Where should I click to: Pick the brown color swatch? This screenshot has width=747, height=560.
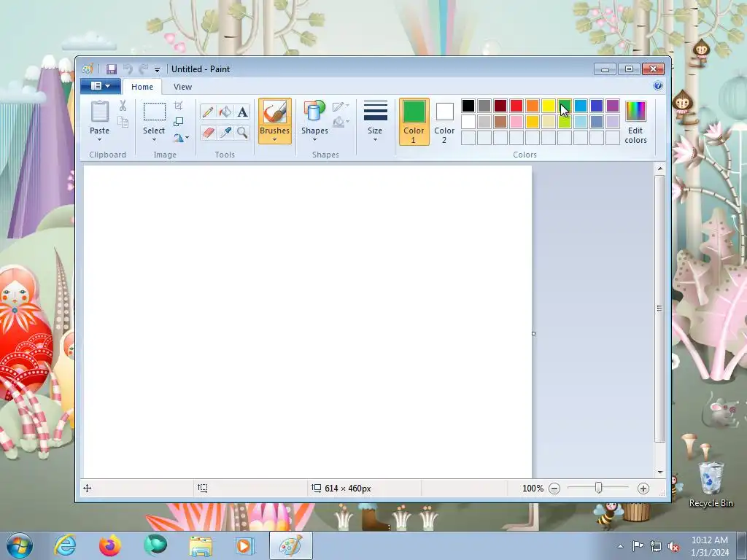[x=500, y=122]
